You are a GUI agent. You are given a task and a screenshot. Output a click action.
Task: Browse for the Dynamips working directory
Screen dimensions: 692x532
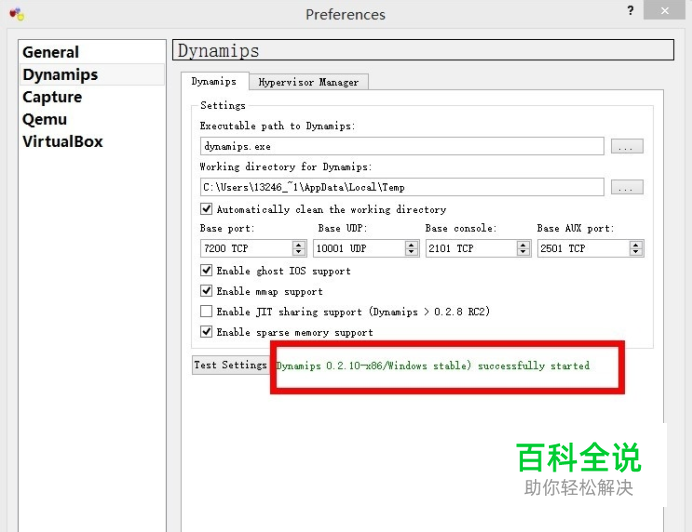coord(627,187)
